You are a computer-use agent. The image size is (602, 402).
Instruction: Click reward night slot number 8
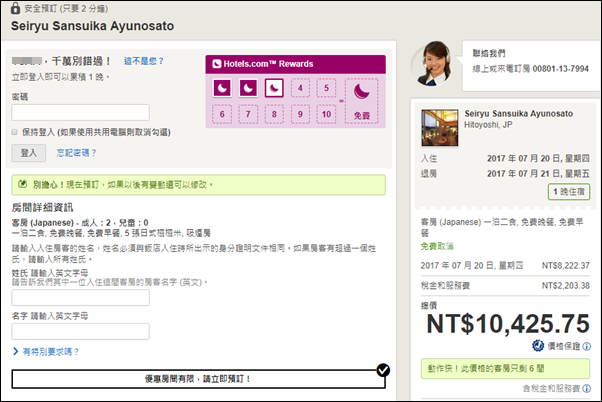274,114
